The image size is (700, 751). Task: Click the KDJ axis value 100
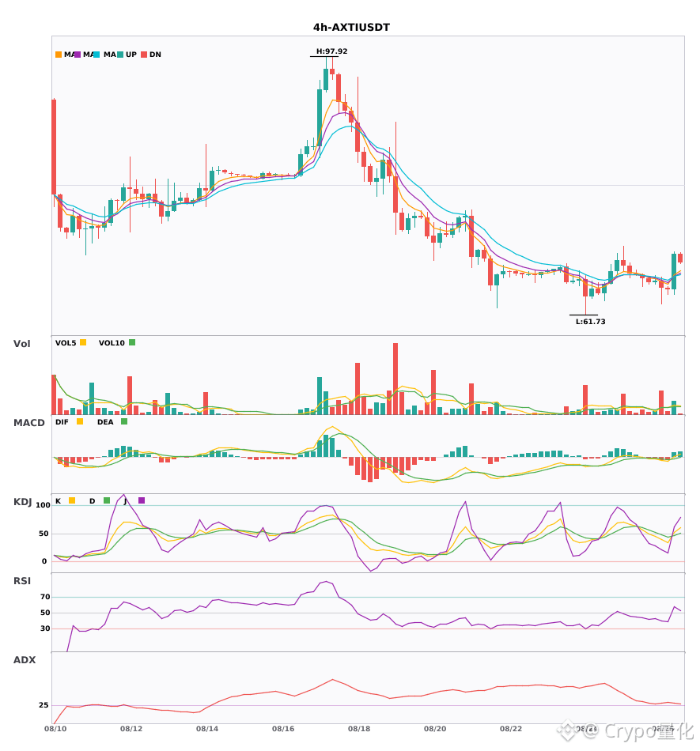click(x=44, y=505)
